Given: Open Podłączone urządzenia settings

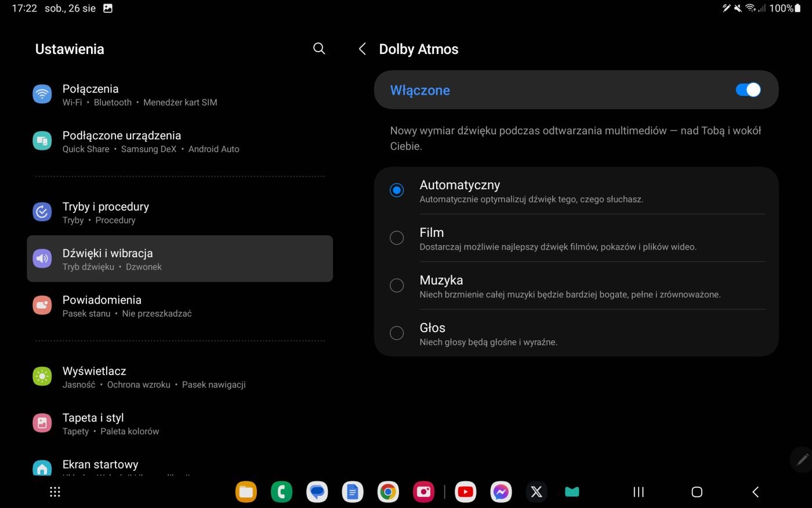Looking at the screenshot, I should [180, 141].
